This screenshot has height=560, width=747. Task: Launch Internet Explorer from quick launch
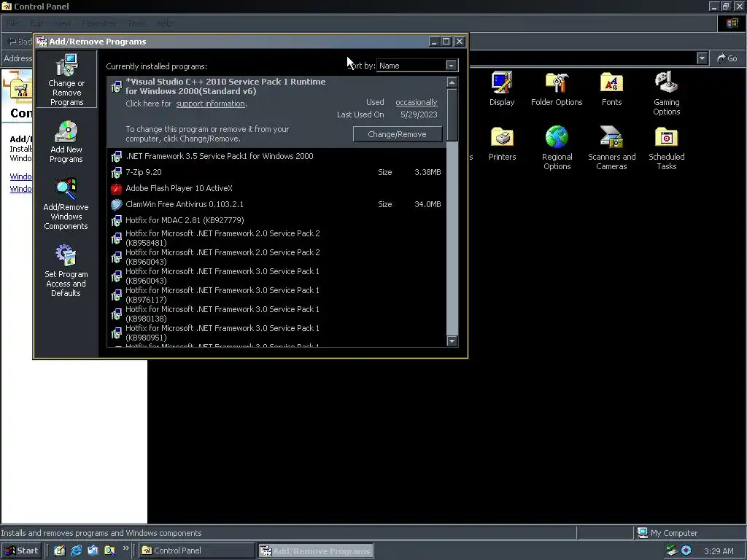point(76,551)
